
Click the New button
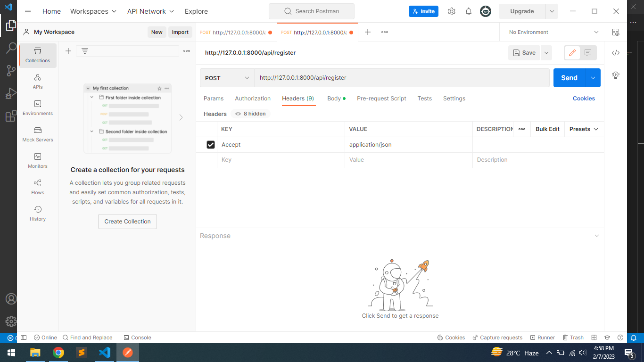[x=157, y=32]
